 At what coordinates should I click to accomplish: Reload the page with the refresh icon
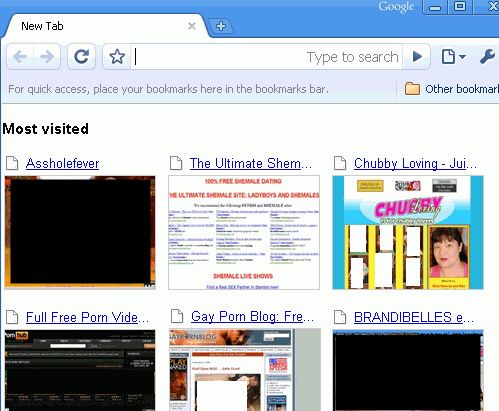(x=82, y=56)
